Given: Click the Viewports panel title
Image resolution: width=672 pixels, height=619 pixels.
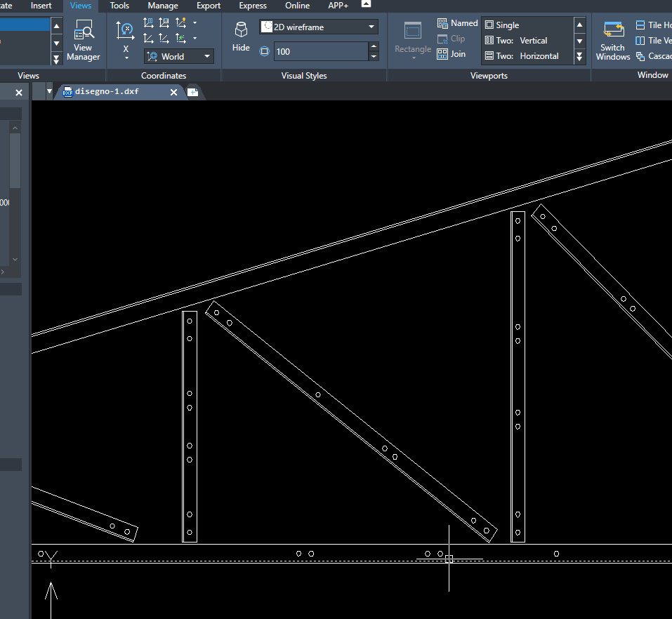Looking at the screenshot, I should (x=489, y=75).
